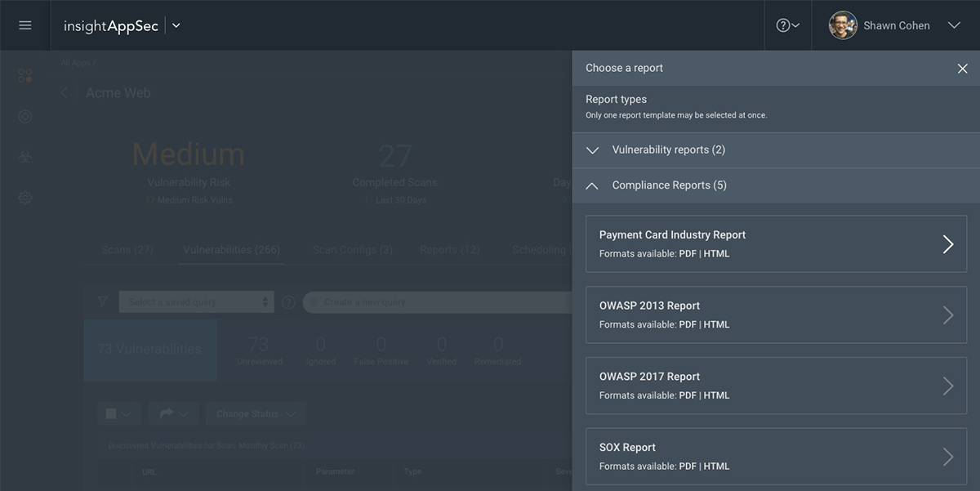
Task: Open the insightAppSec product switcher dropdown
Action: point(176,25)
